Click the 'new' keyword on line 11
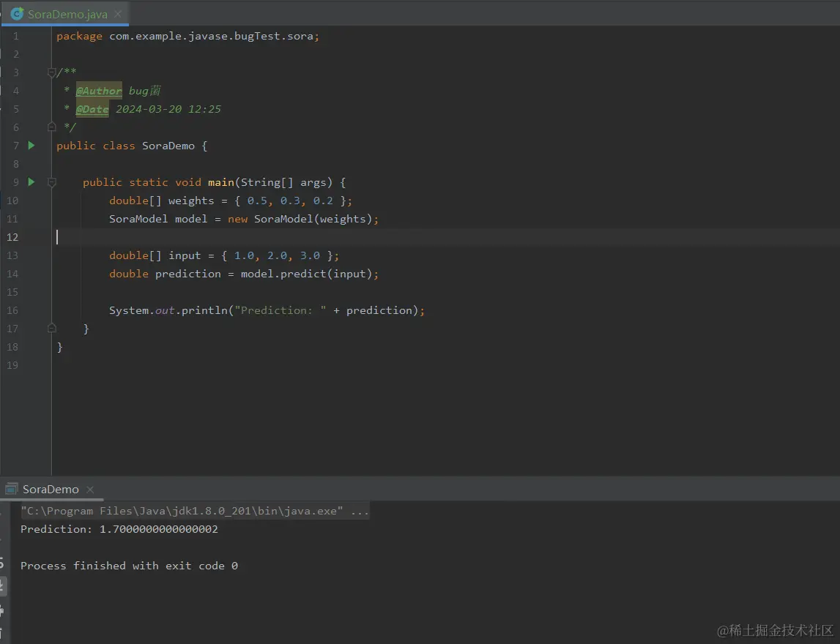840x644 pixels. 237,219
